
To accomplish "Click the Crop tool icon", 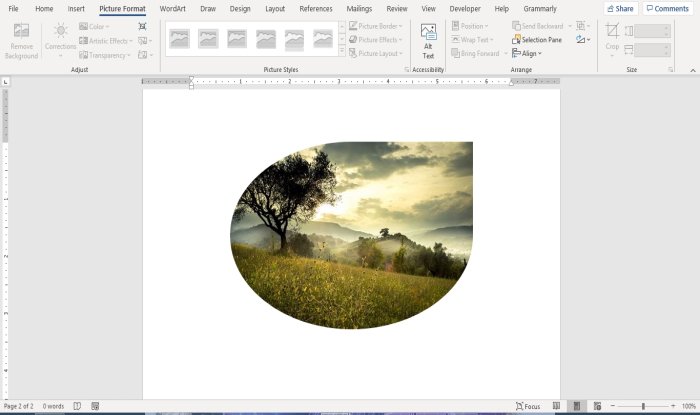I will pos(612,31).
